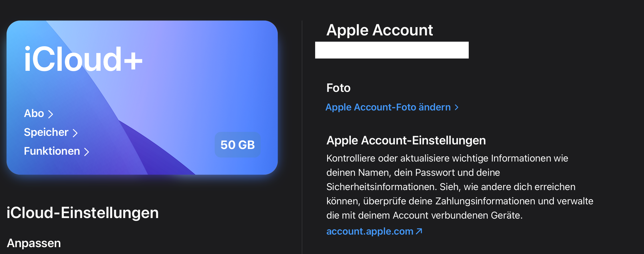Select the Anpassen section label
644x254 pixels.
click(34, 243)
